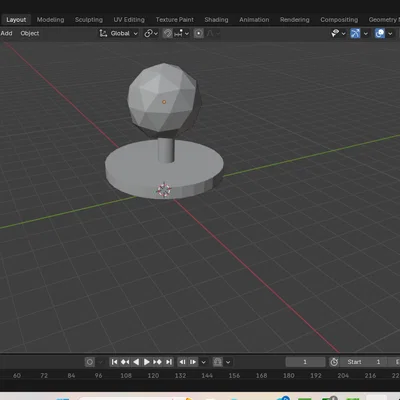Screen dimensions: 400x400
Task: Switch to the Compositing workspace tab
Action: coord(339,20)
